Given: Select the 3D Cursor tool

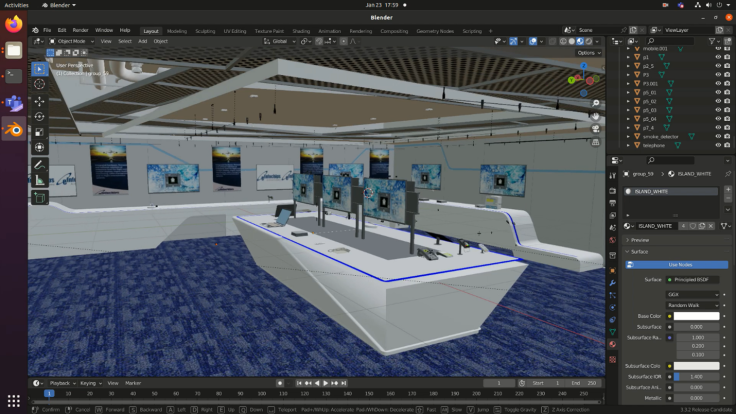Looking at the screenshot, I should click(x=40, y=85).
